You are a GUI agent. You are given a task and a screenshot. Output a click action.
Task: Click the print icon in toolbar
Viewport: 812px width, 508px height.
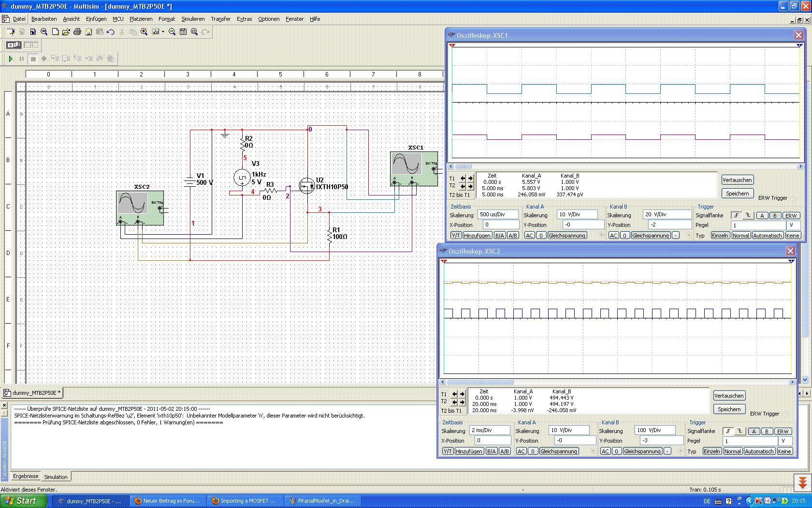click(x=77, y=32)
